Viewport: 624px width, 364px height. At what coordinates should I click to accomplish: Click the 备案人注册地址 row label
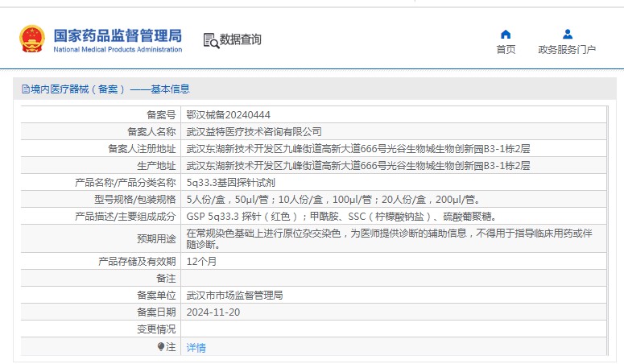coord(142,148)
